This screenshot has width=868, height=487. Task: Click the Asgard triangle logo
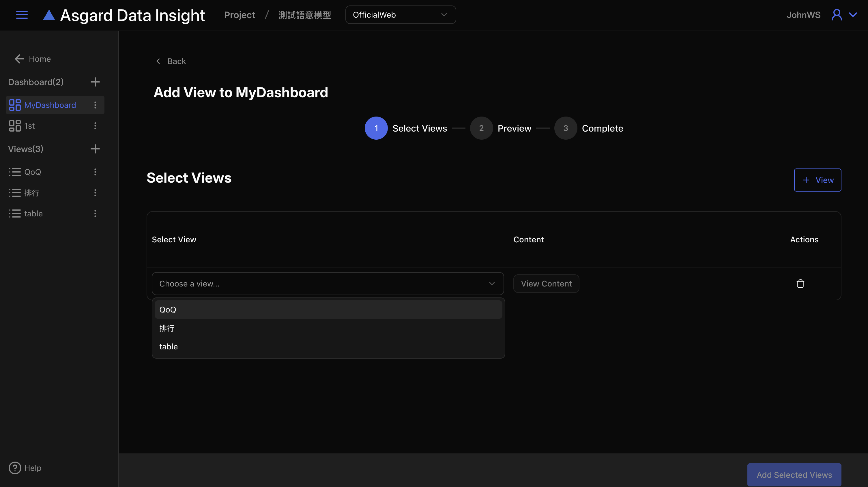[x=49, y=15]
